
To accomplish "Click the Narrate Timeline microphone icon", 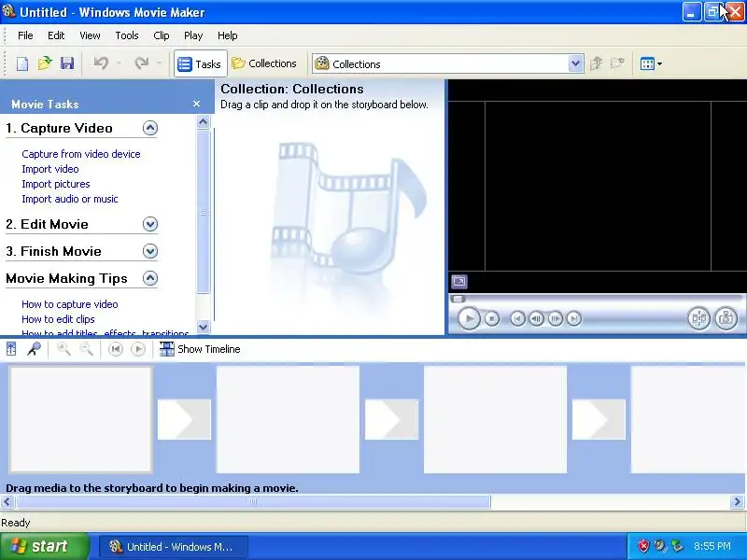I will click(34, 349).
